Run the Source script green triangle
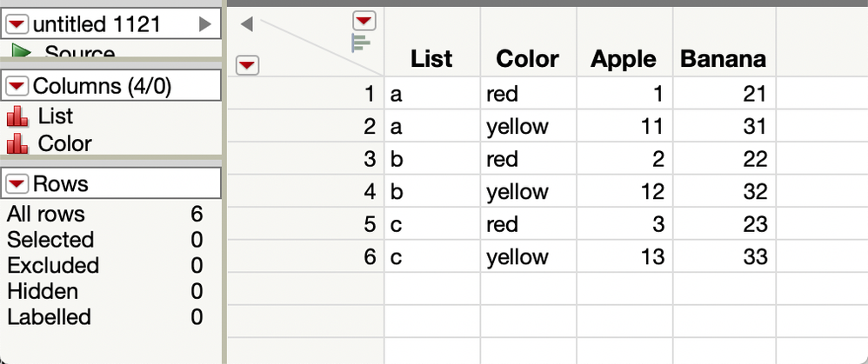This screenshot has height=364, width=868. point(22,52)
